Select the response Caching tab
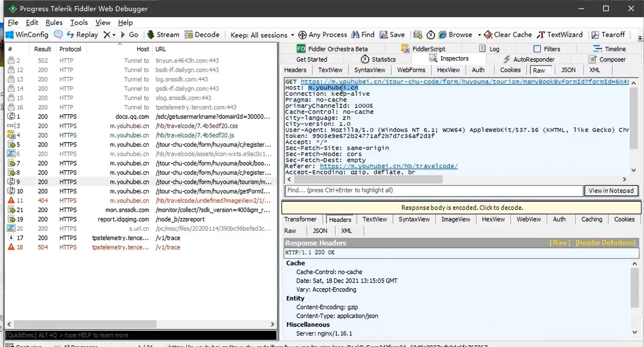 click(x=592, y=219)
